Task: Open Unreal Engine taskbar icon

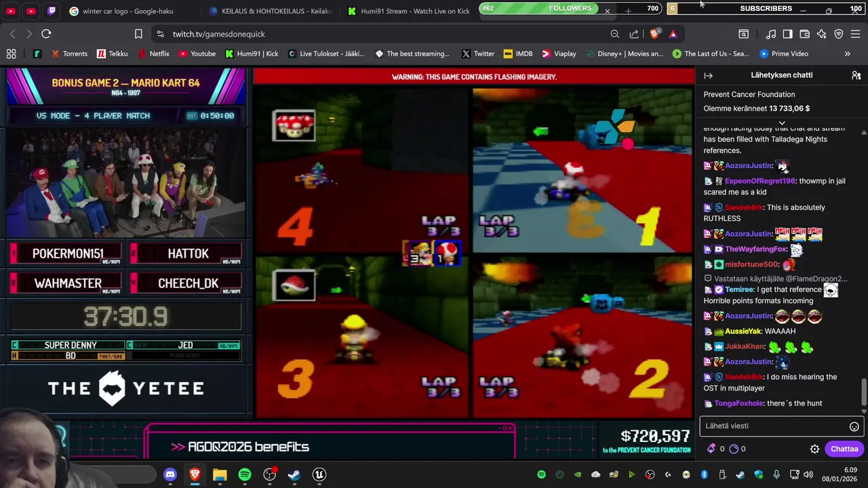Action: 319,474
